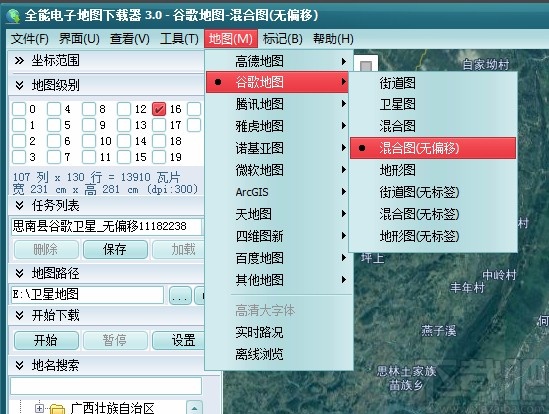Enable map level 0 checkbox
This screenshot has height=414, width=549.
(19, 109)
